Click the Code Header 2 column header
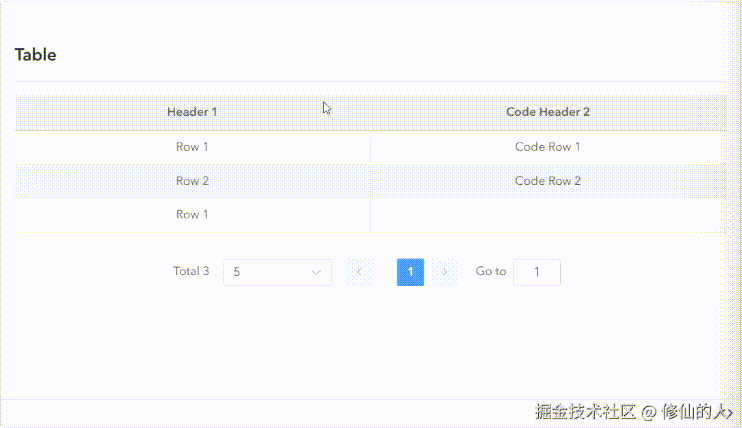This screenshot has height=428, width=742. click(548, 112)
